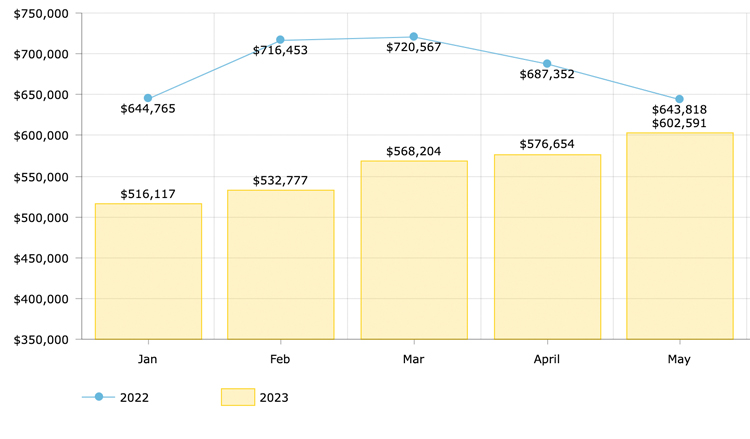Click the Mar axis label
Viewport: 750px width, 439px height.
(414, 359)
